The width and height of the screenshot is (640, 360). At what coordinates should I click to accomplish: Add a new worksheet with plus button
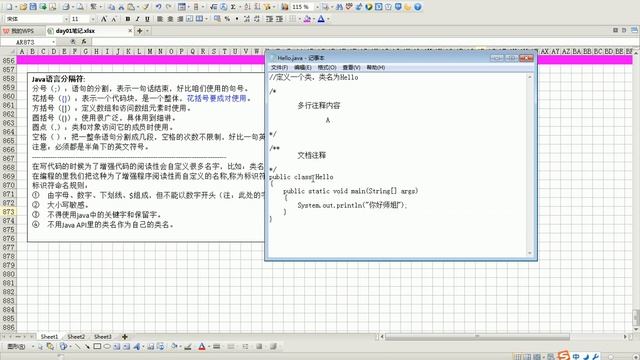[x=125, y=337]
